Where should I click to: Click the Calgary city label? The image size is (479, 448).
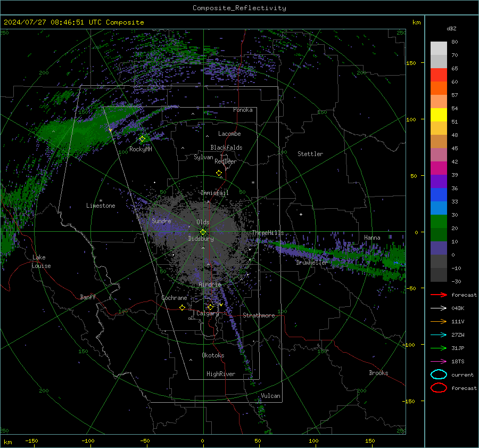point(208,313)
